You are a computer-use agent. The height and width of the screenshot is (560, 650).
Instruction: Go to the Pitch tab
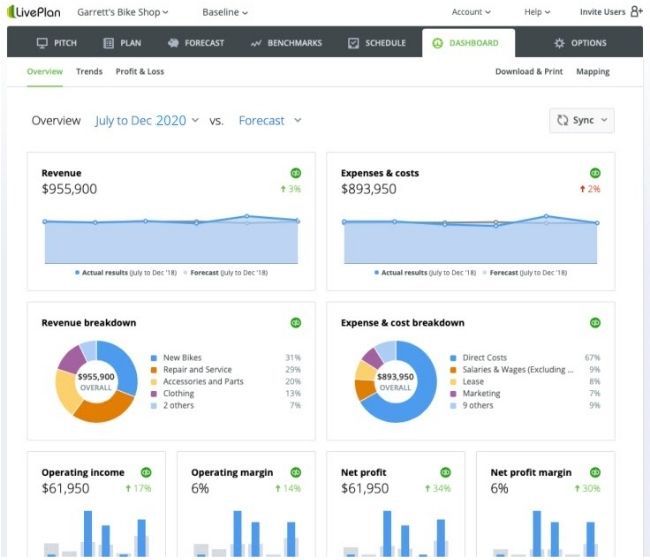click(x=57, y=43)
